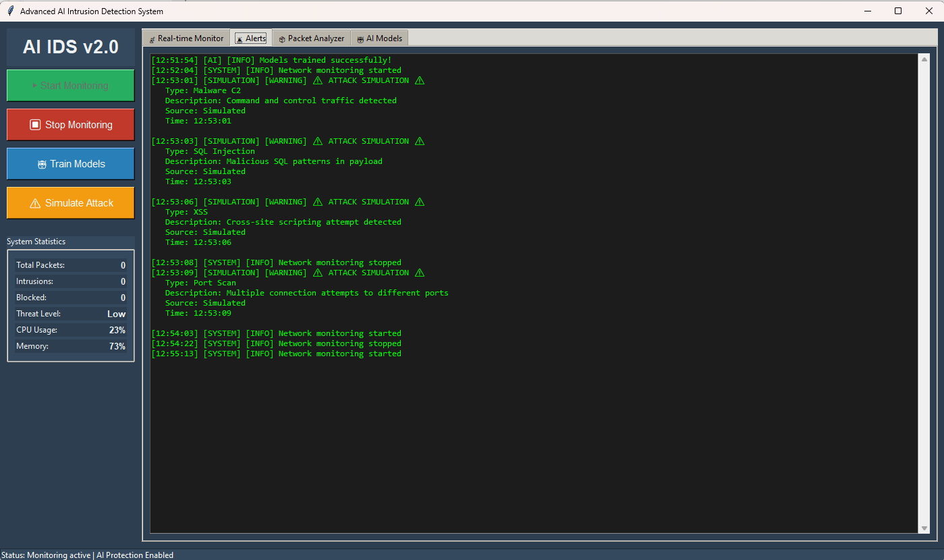Click the Threat Level Low value

(116, 314)
